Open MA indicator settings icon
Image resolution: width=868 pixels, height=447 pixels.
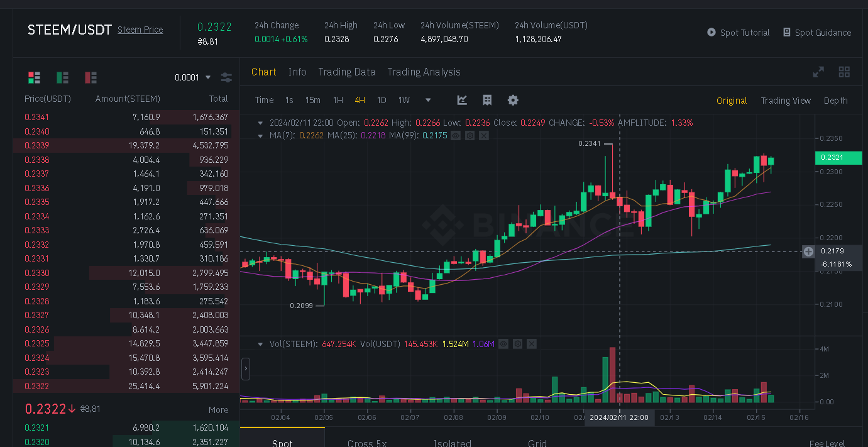470,135
